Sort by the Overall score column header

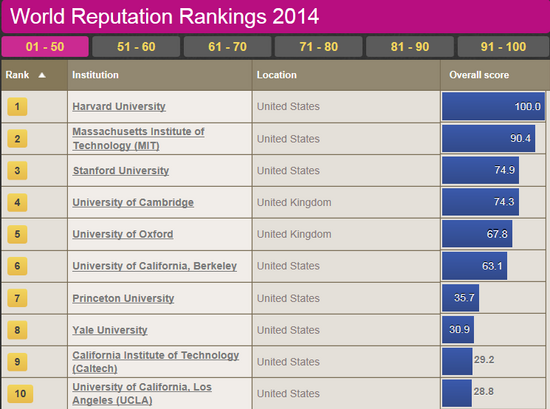[479, 75]
